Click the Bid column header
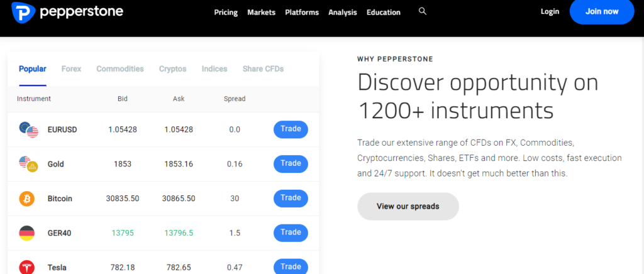Viewport: 644px width, 274px height. tap(123, 99)
